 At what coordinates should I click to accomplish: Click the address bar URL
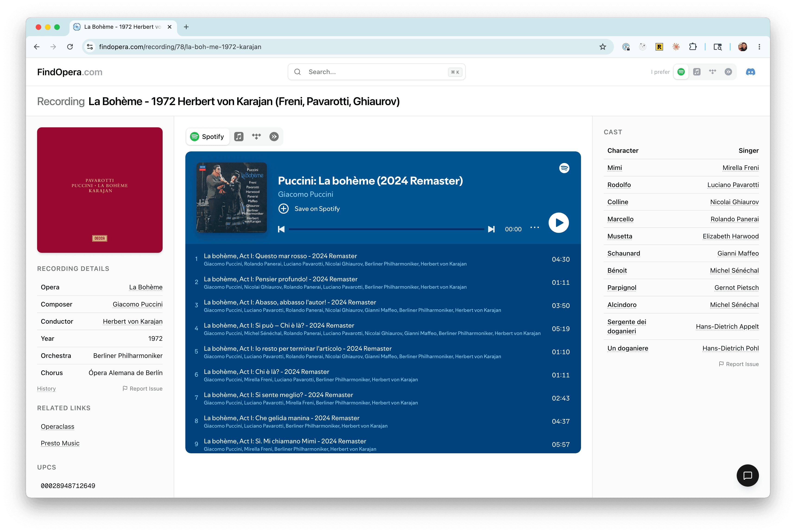tap(180, 47)
